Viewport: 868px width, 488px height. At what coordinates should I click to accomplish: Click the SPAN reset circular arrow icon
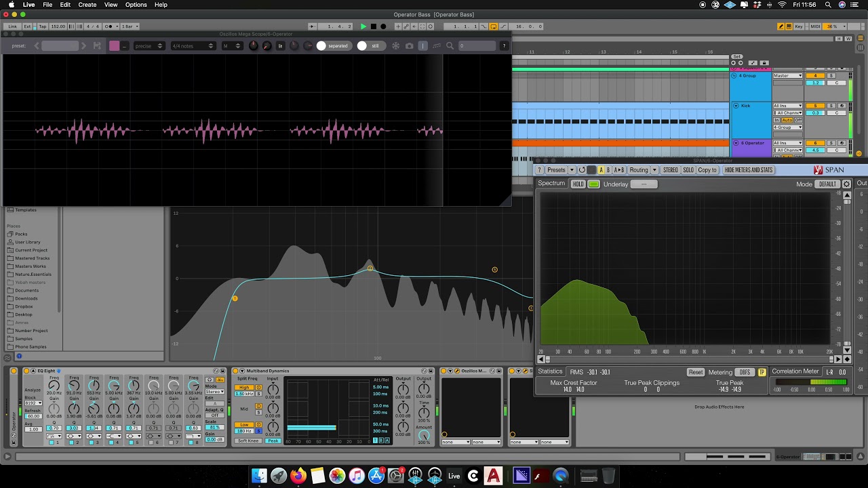[581, 170]
